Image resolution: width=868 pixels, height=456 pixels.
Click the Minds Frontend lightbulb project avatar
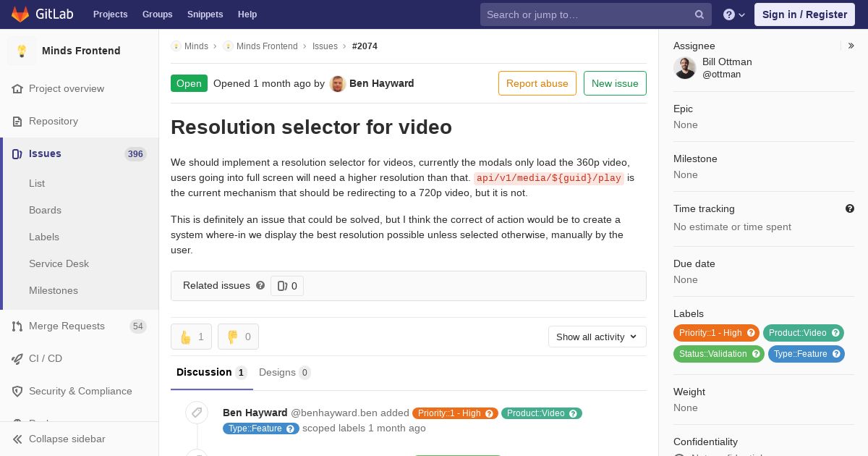click(x=22, y=51)
